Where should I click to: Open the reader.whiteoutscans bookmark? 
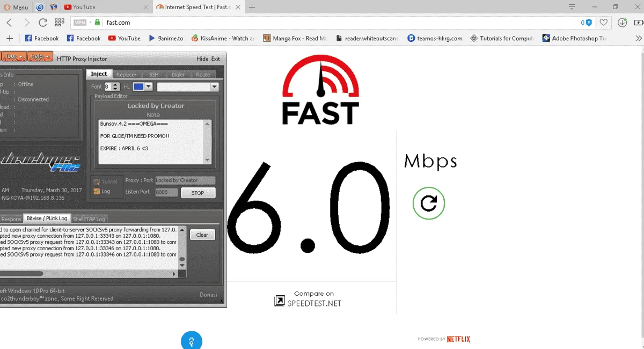pos(368,38)
